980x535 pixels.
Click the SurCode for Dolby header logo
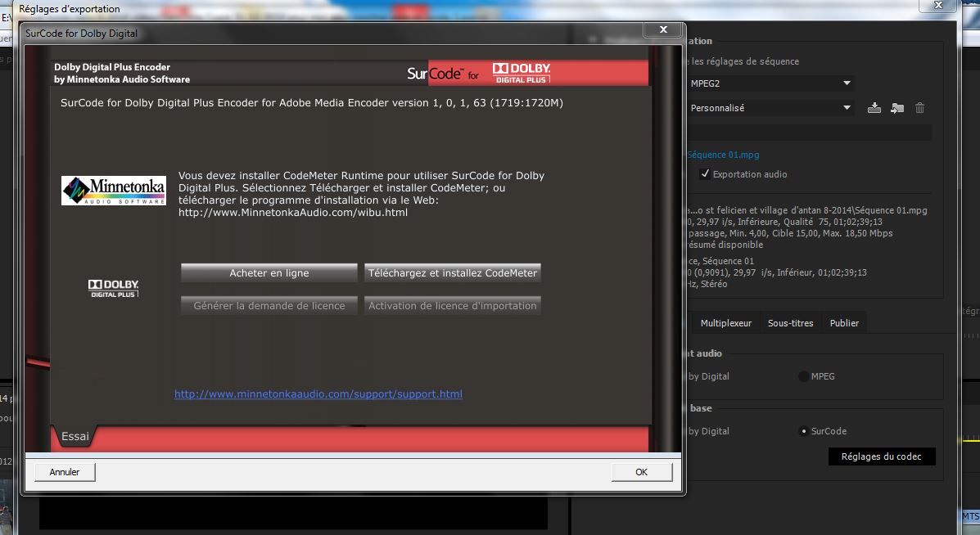click(x=479, y=74)
